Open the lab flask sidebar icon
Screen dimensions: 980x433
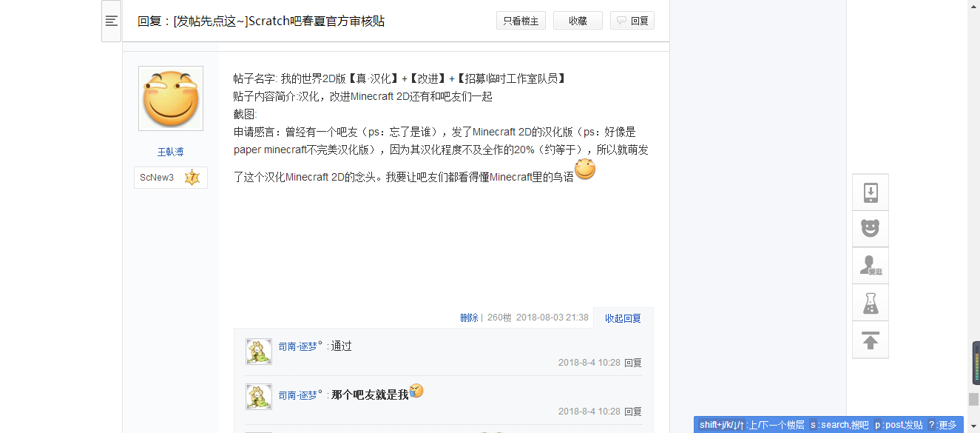[871, 303]
